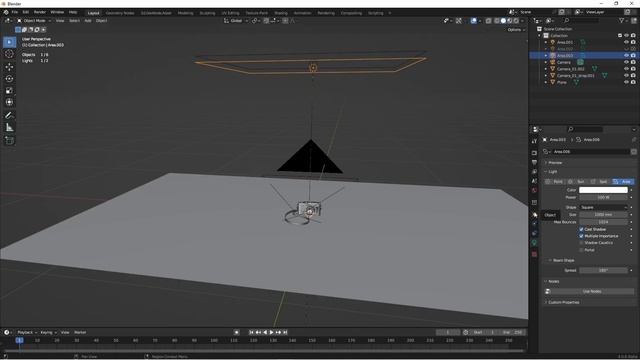Toggle viewport overlays
Screen dimensions: 640x360
point(473,20)
